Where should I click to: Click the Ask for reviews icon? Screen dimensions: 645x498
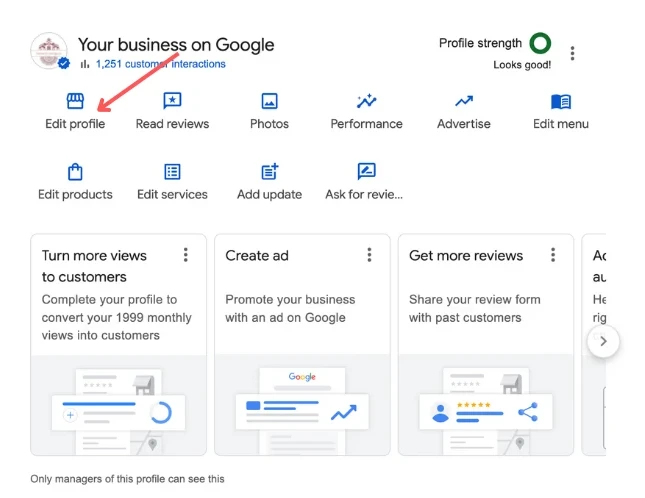367,171
